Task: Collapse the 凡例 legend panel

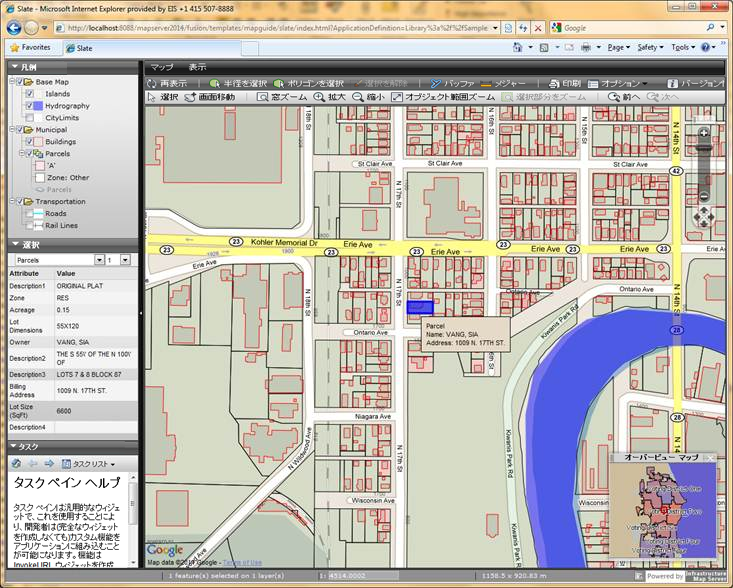Action: click(x=15, y=67)
